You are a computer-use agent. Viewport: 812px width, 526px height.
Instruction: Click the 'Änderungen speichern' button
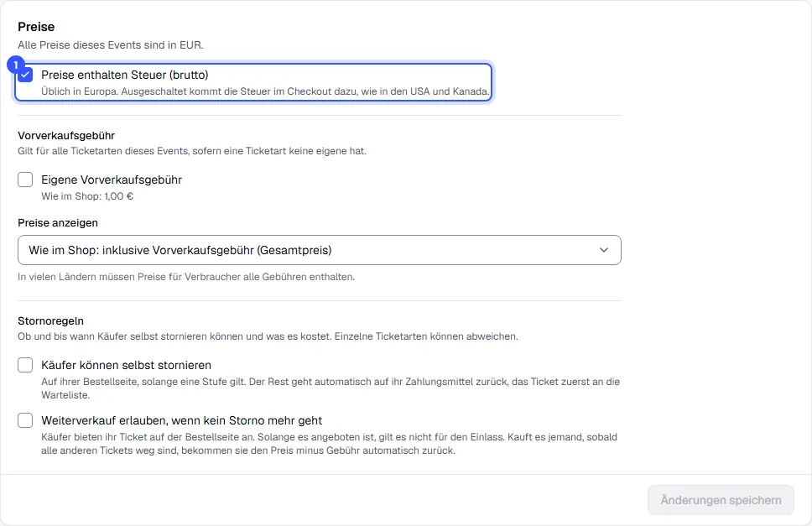point(721,500)
